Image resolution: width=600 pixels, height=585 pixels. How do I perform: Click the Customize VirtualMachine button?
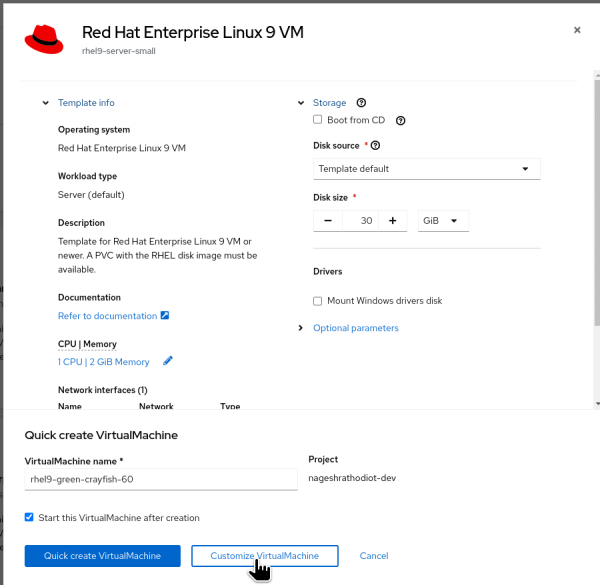tap(265, 556)
